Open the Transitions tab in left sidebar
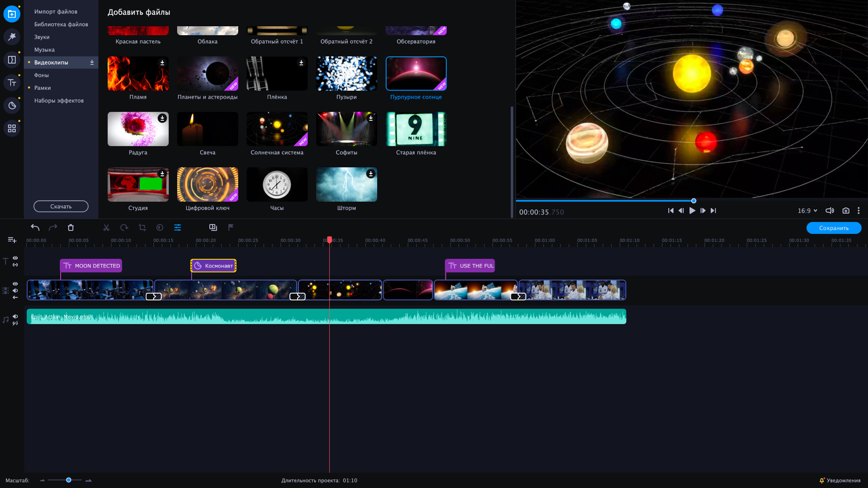 [x=12, y=60]
